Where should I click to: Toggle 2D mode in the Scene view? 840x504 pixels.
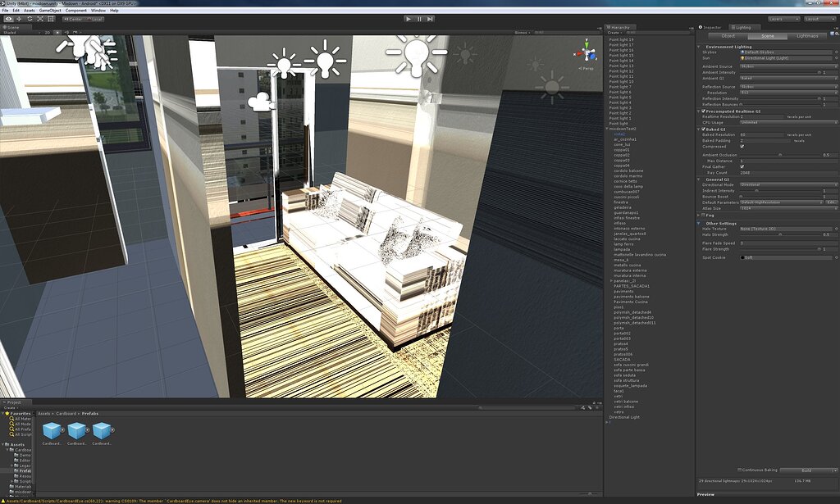46,33
